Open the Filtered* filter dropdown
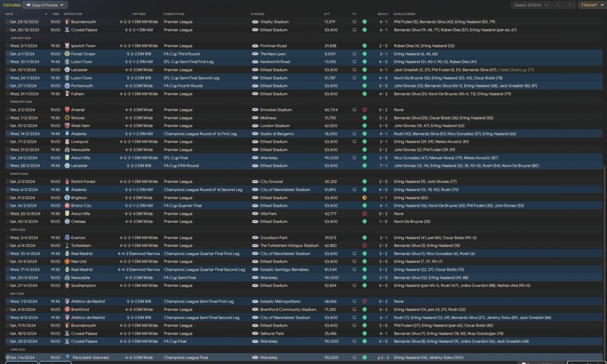This screenshot has width=607, height=364. point(592,5)
